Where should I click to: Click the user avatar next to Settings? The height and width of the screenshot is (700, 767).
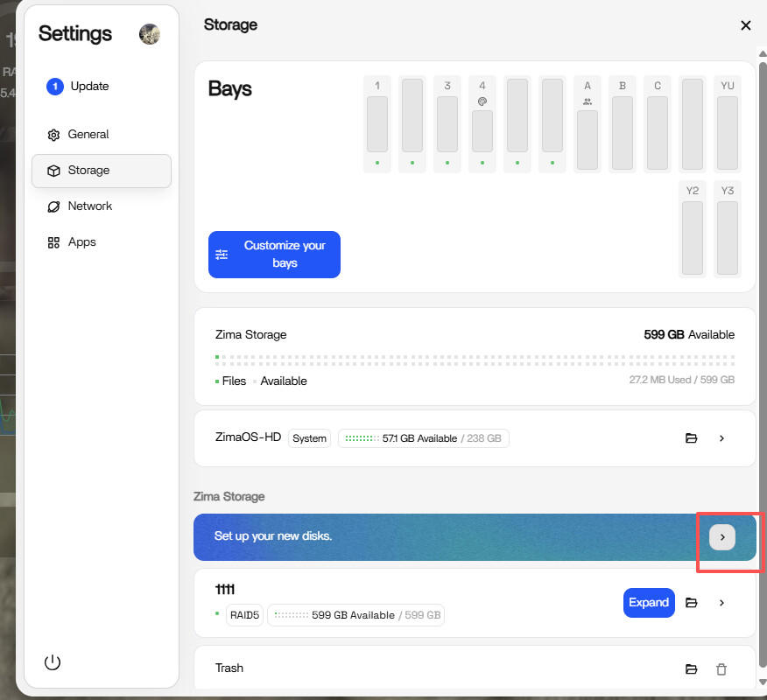click(150, 34)
